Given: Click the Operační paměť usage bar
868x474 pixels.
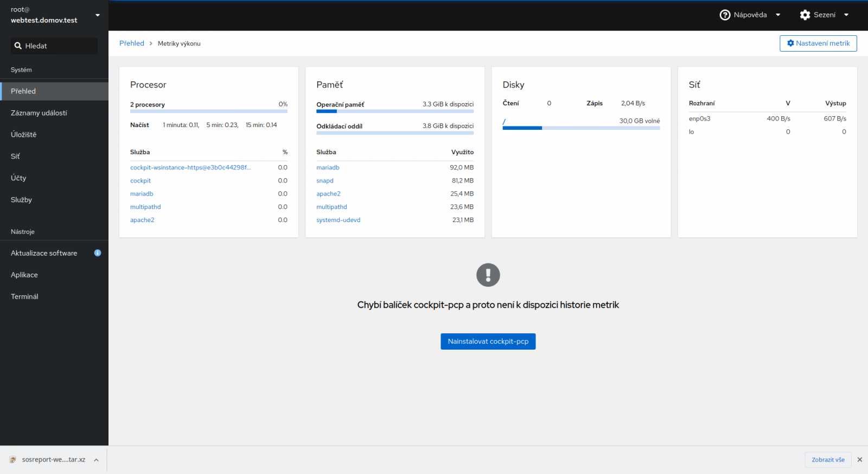Looking at the screenshot, I should pyautogui.click(x=395, y=111).
